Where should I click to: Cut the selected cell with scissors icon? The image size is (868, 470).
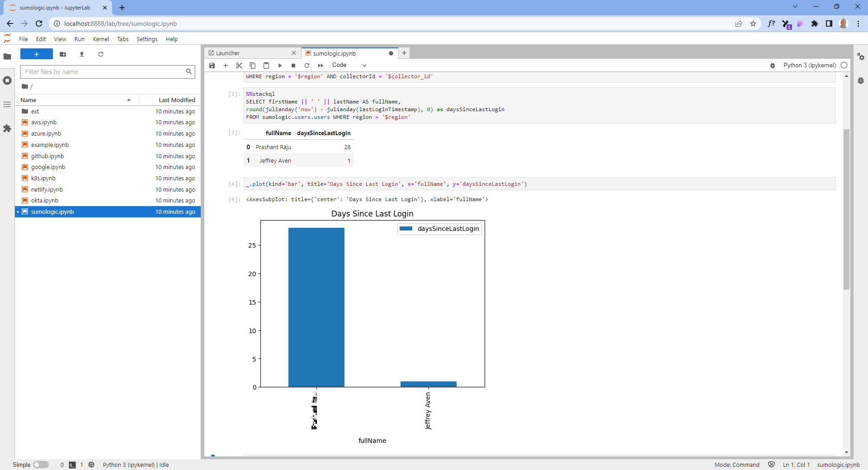point(239,65)
